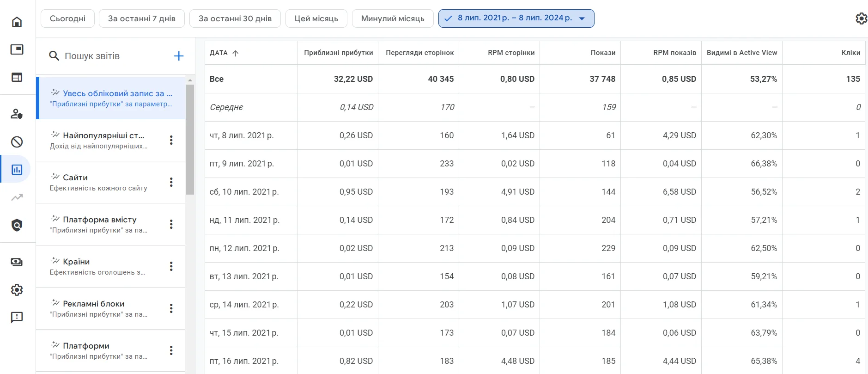This screenshot has height=374, width=868.
Task: Sort by Кліки column header
Action: click(851, 53)
